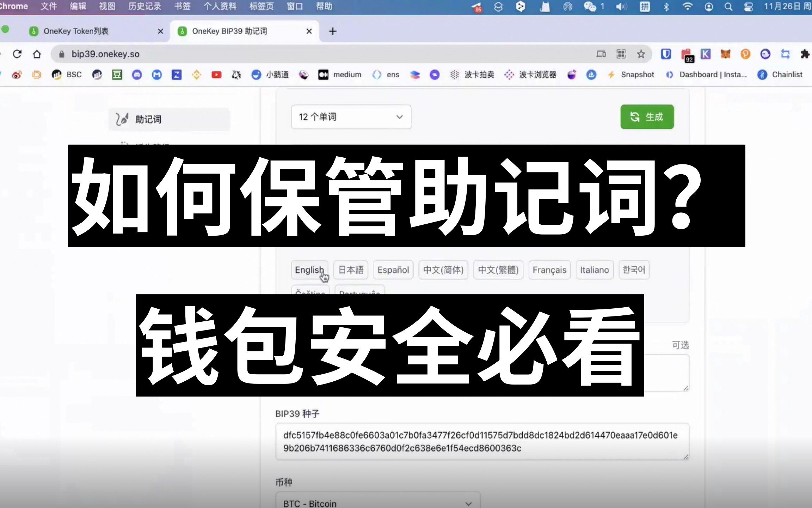
Task: Select 日本語 language option
Action: [351, 270]
